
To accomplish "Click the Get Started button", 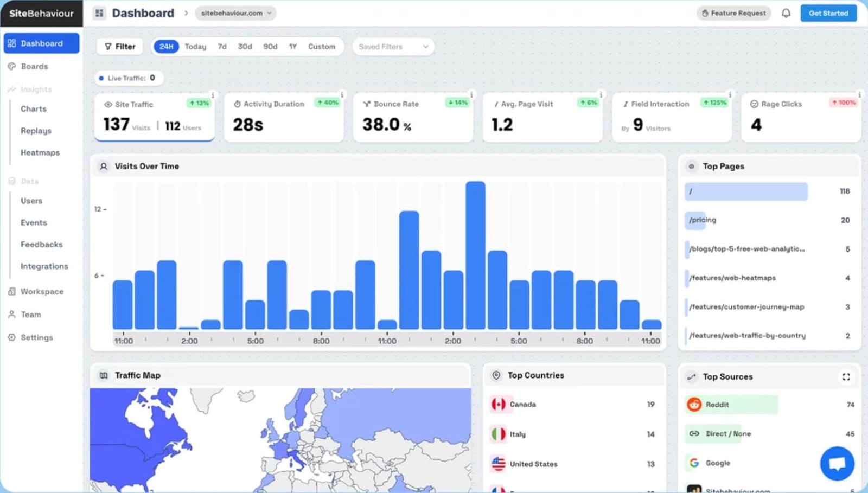I will pos(828,13).
